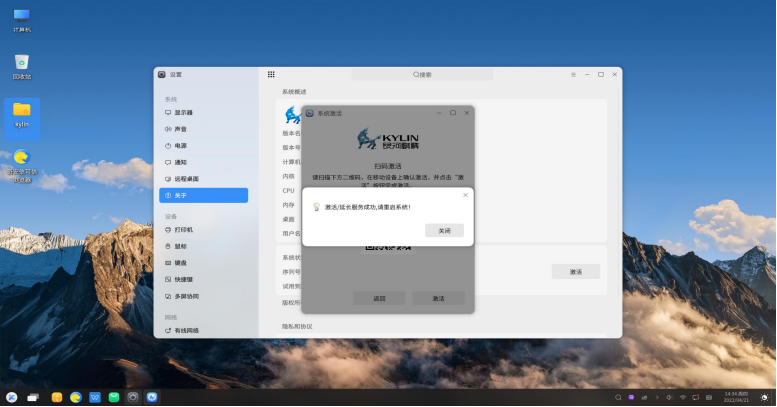
Task: Open 显示器 settings in the sidebar
Action: (x=203, y=113)
